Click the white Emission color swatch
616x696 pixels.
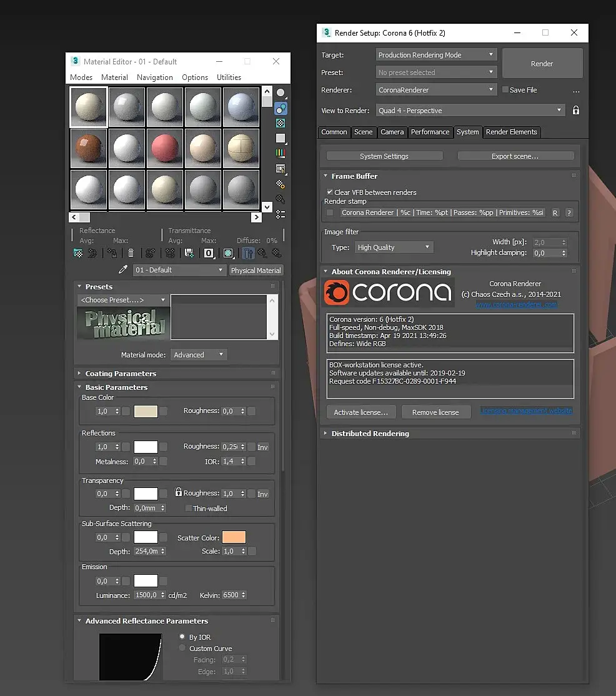pos(146,580)
